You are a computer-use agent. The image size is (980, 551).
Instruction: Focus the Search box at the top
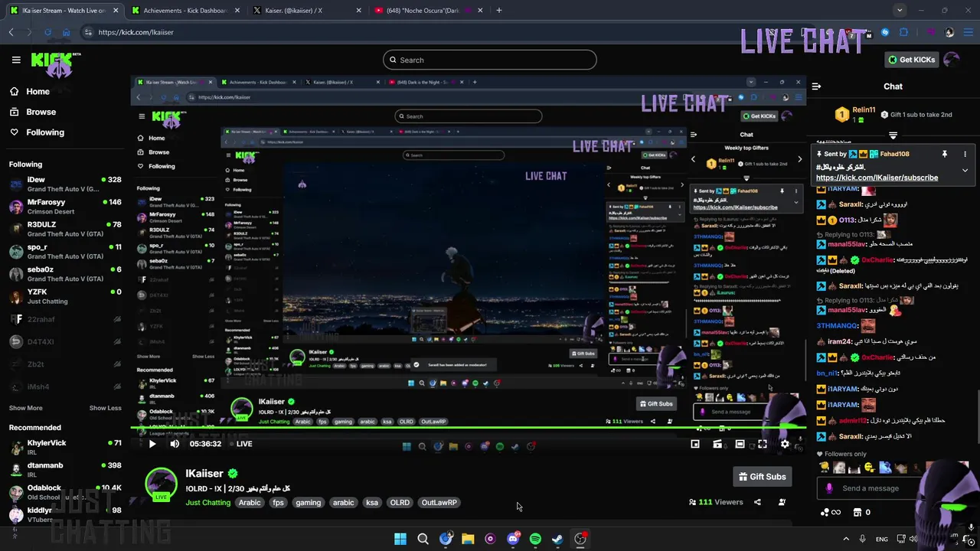click(x=489, y=60)
